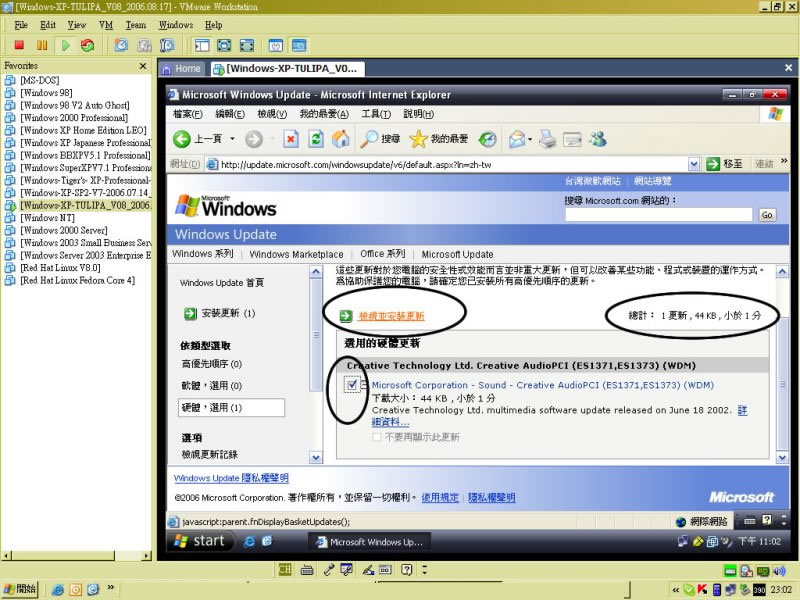800x600 pixels.
Task: Click volume speaker icon in host tray
Action: click(x=779, y=570)
